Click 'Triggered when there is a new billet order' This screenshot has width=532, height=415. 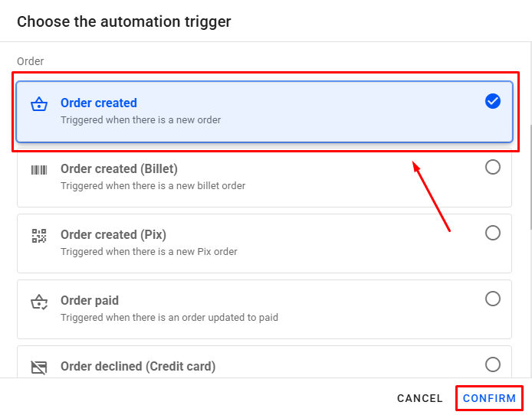(153, 186)
